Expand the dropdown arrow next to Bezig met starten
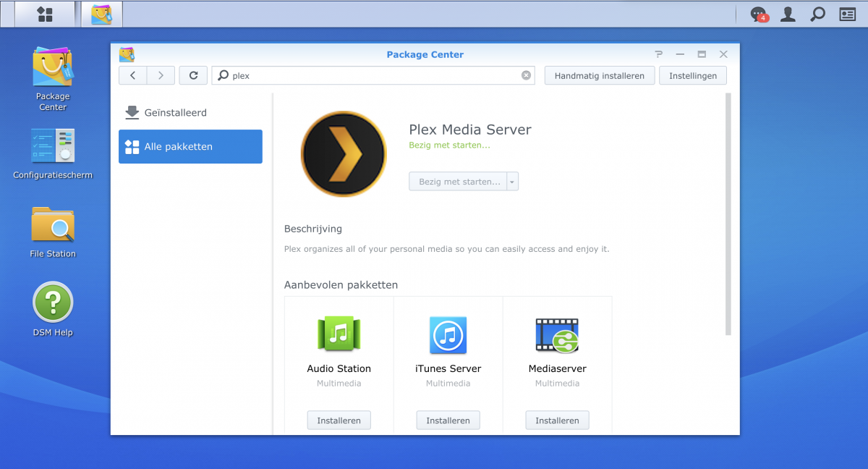 pyautogui.click(x=513, y=182)
